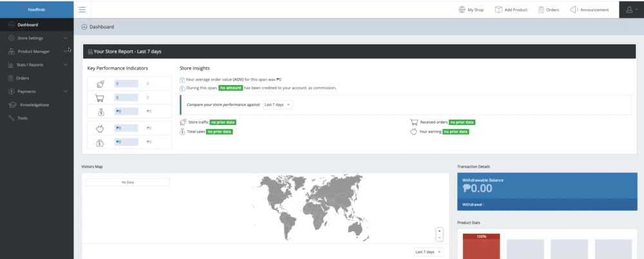The width and height of the screenshot is (644, 259).
Task: Open Orders clipboard icon in header
Action: pyautogui.click(x=542, y=10)
